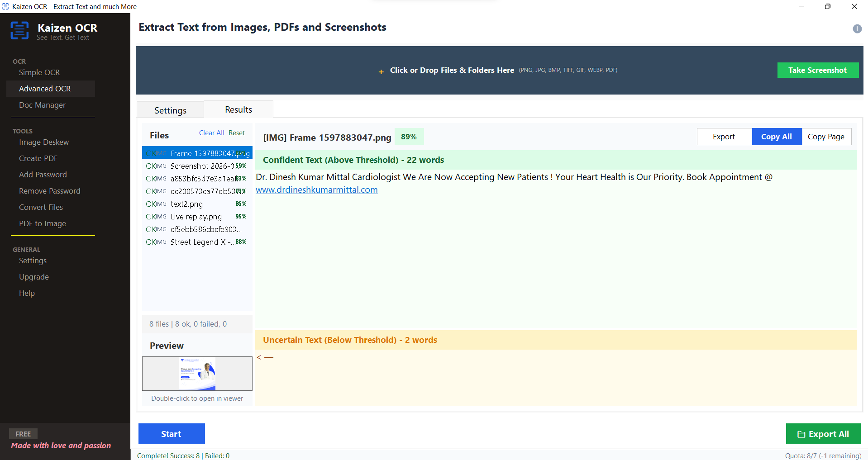Click the plus icon in the drop files area

pos(381,71)
